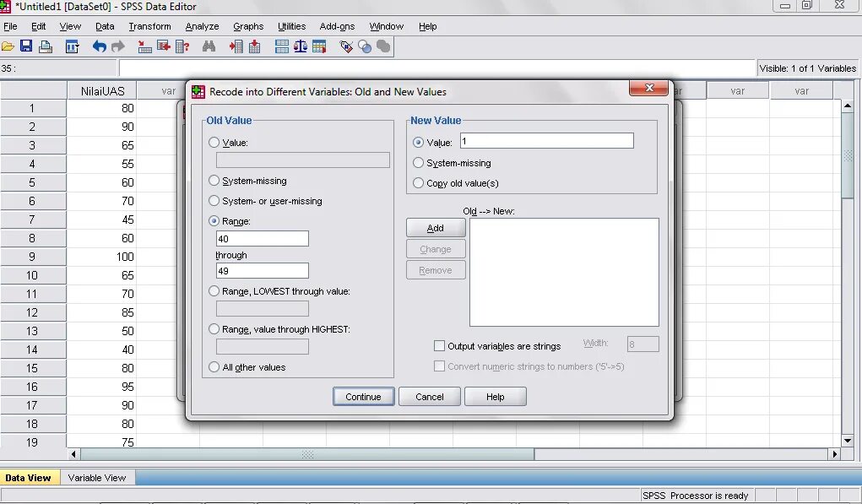The width and height of the screenshot is (862, 504).
Task: Open Find with the binoculars icon
Action: tap(209, 47)
